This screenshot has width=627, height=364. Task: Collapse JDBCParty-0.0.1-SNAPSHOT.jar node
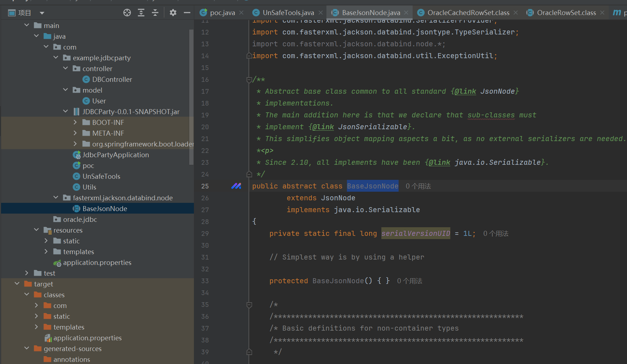(x=65, y=111)
